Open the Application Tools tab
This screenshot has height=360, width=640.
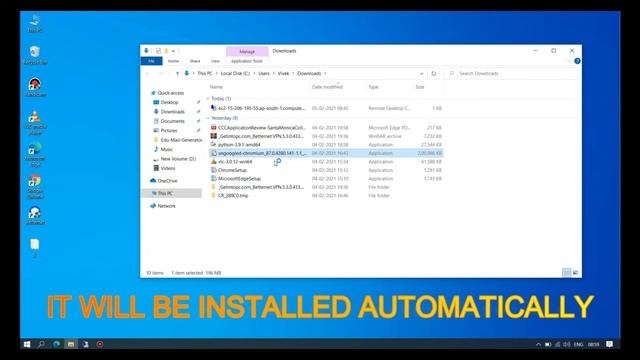[247, 61]
